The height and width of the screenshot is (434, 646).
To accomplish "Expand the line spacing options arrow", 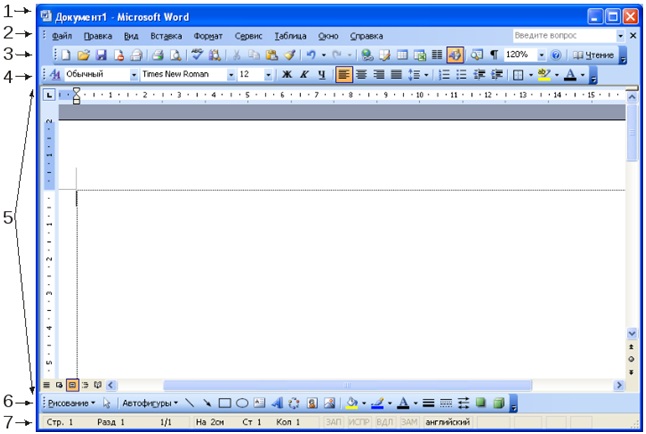I will (426, 75).
